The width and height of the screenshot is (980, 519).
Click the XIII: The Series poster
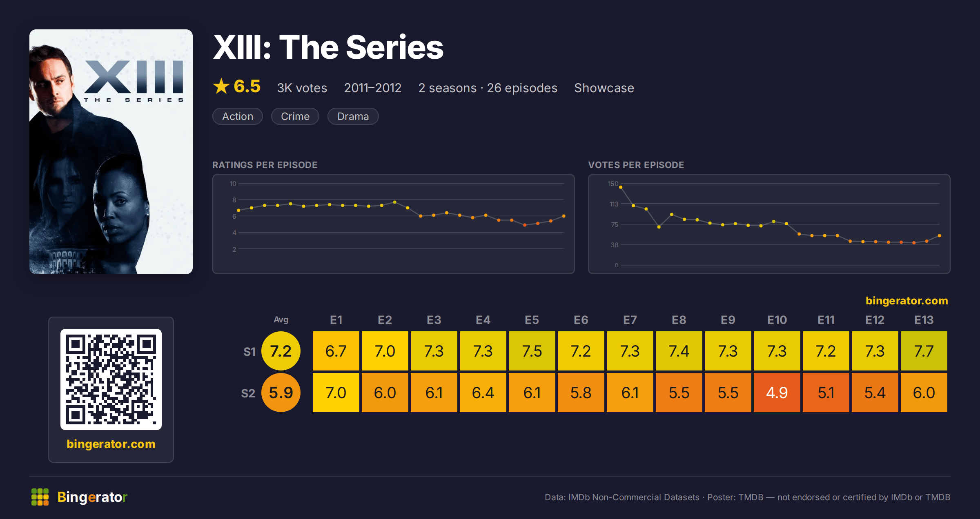pyautogui.click(x=111, y=152)
